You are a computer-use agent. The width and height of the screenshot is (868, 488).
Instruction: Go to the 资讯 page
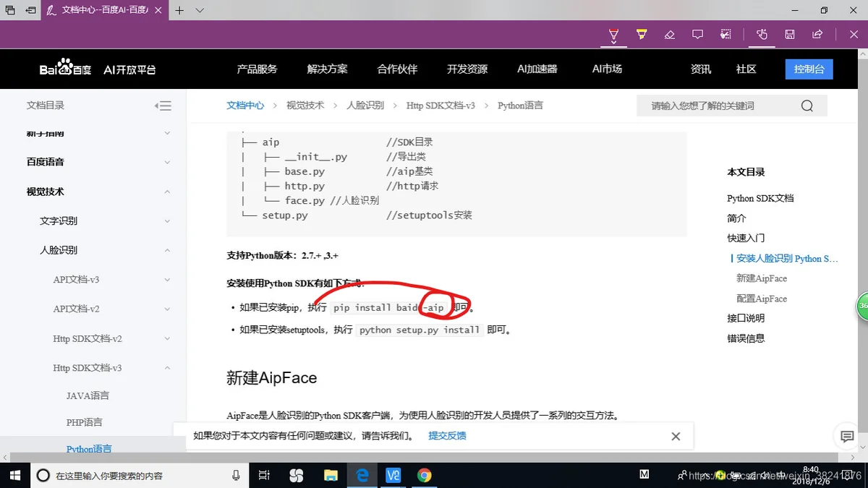[x=701, y=69]
